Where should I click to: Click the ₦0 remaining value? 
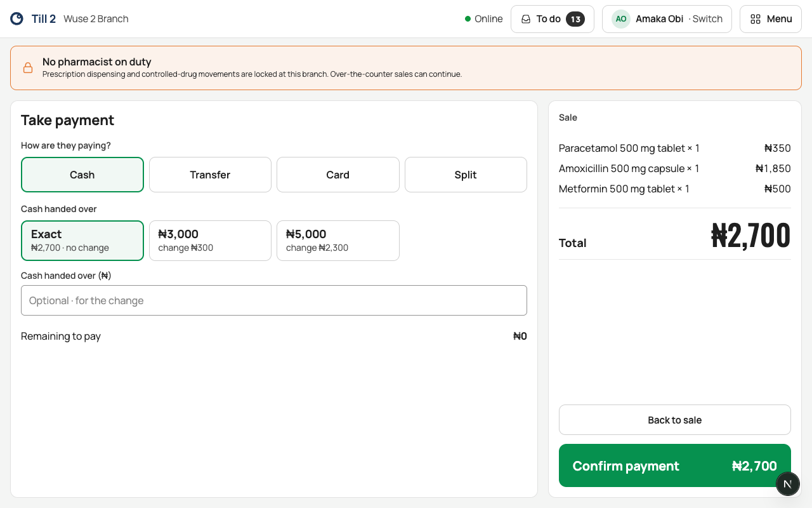[520, 337]
